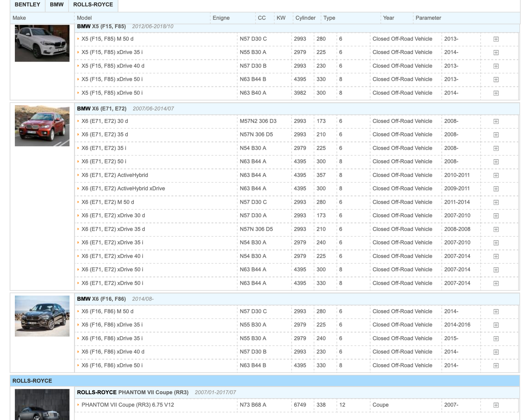Open plus icon for X6 E71 xDrive 50 i 300 KW
This screenshot has width=524, height=420.
click(496, 270)
